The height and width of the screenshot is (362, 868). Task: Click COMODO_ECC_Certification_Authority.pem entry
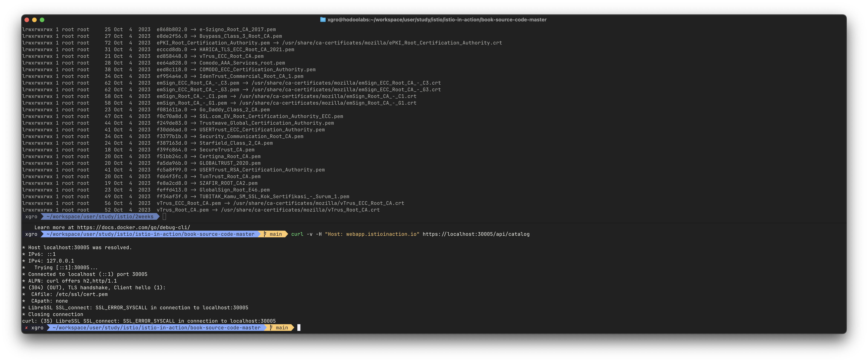[257, 70]
